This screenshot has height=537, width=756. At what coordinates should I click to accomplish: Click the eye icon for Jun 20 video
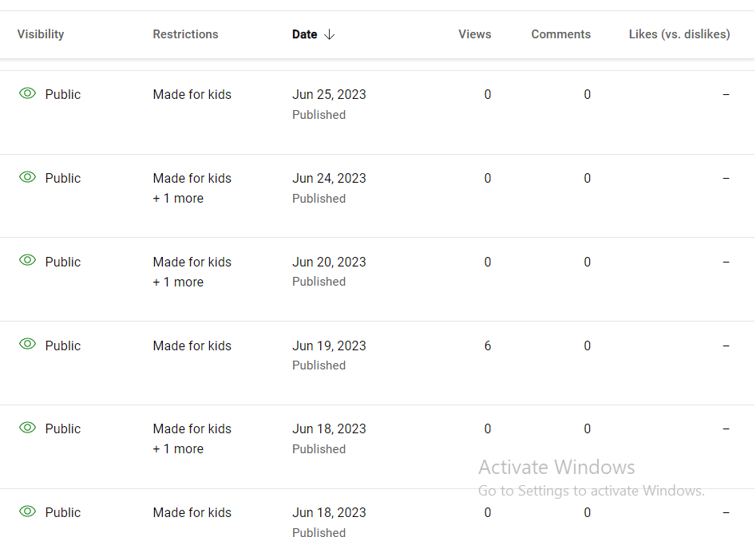(27, 260)
